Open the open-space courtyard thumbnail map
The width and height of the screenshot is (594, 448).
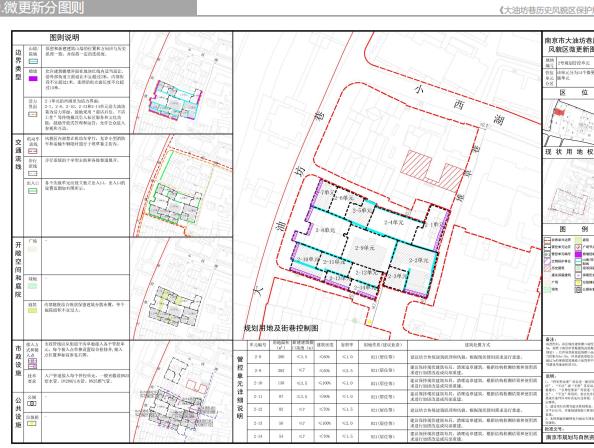tap(181, 289)
